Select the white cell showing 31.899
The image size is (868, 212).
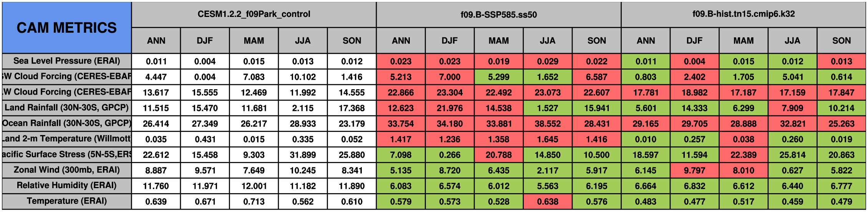303,155
